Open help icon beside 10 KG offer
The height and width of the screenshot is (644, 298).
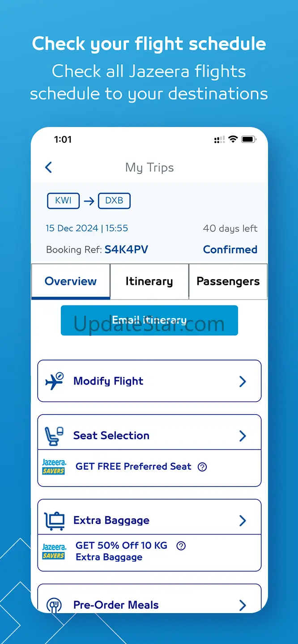tap(181, 546)
